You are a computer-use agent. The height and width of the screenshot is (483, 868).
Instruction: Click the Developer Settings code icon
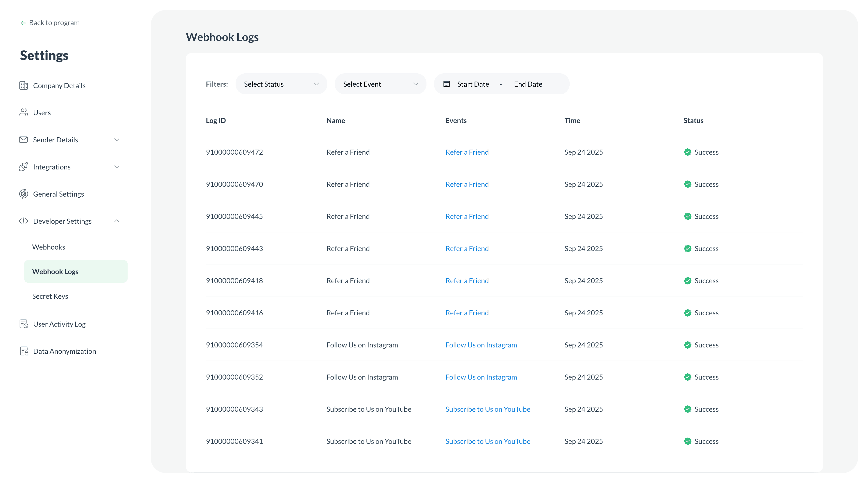click(x=23, y=221)
